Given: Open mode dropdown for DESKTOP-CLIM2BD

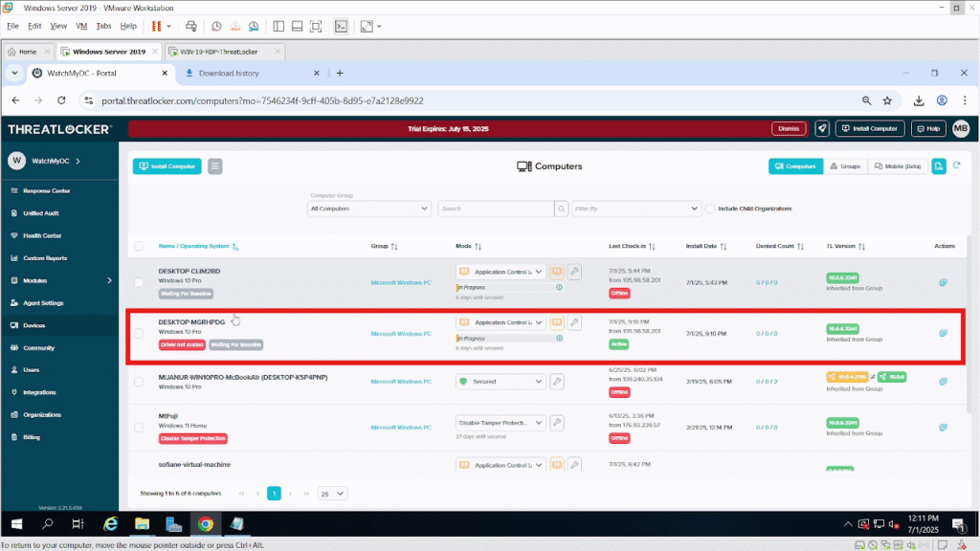Looking at the screenshot, I should 501,272.
